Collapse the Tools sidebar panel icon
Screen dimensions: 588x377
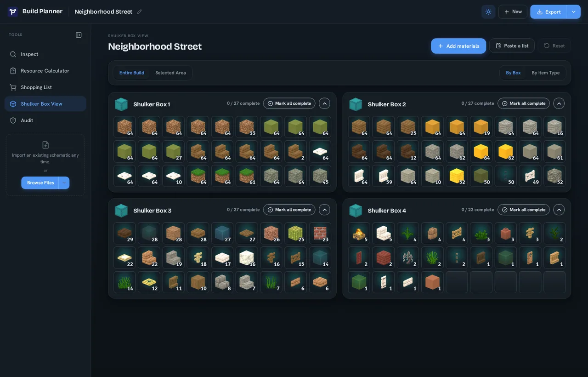pos(79,35)
